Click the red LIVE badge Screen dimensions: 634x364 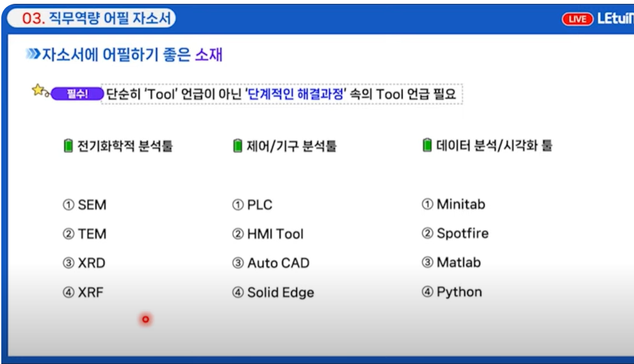coord(578,19)
